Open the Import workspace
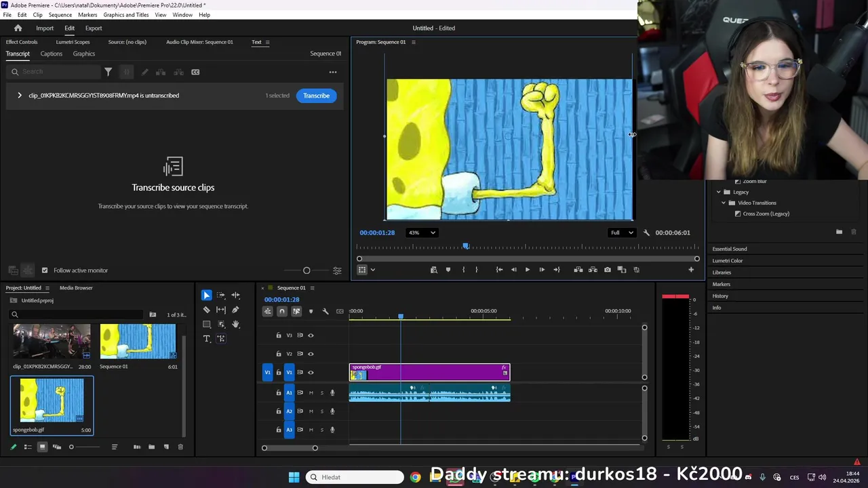Image resolution: width=868 pixels, height=488 pixels. (x=45, y=28)
